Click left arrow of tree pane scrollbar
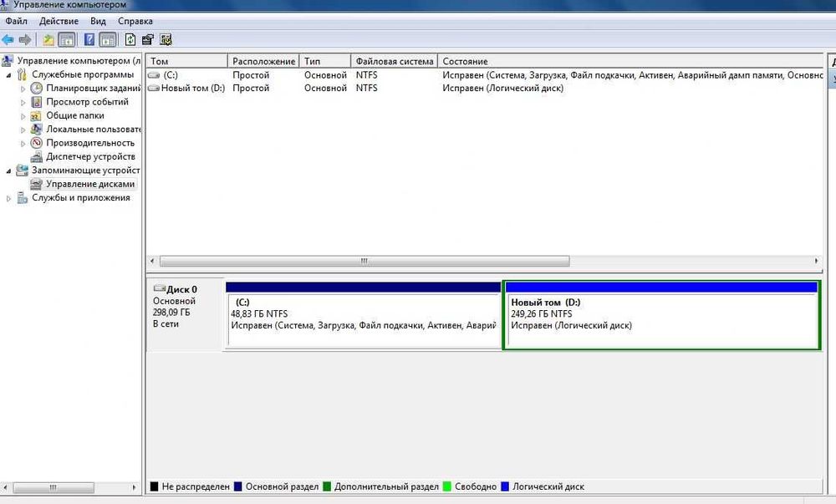The height and width of the screenshot is (504, 836). pyautogui.click(x=5, y=487)
